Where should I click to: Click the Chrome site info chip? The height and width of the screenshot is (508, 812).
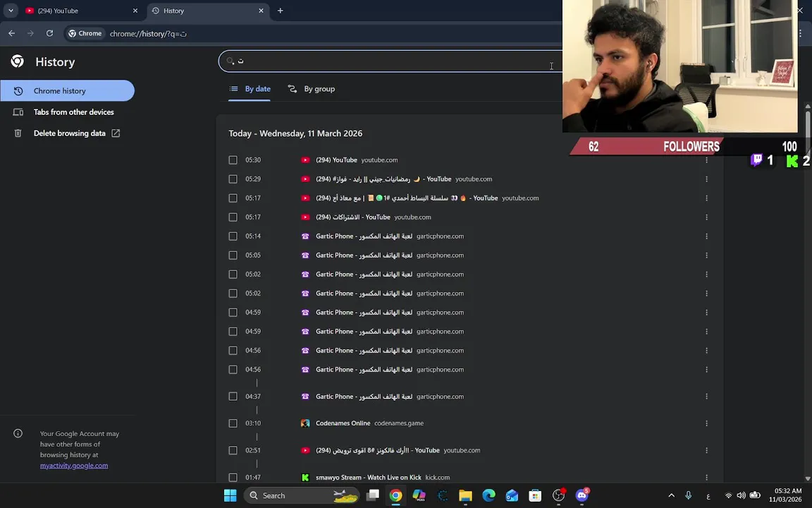pyautogui.click(x=85, y=34)
